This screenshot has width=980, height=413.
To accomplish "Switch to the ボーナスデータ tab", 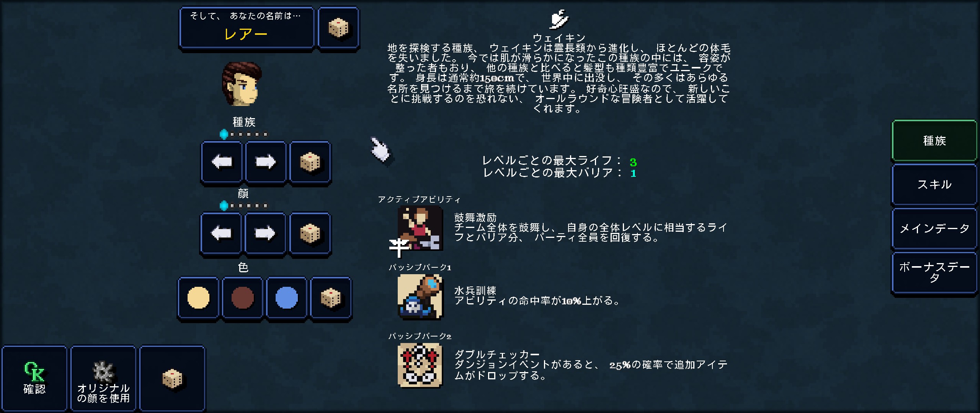I will tap(934, 273).
